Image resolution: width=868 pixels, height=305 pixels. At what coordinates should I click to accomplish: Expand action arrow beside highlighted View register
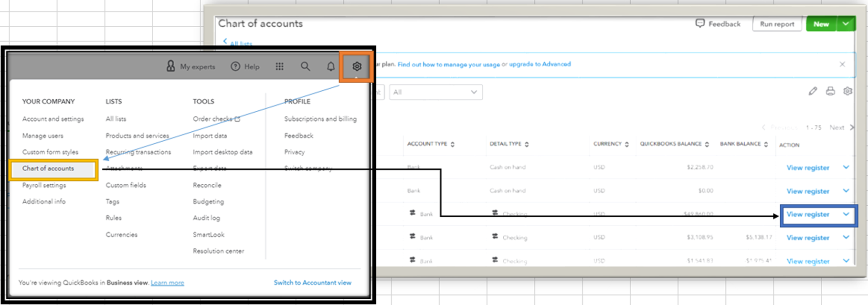[x=846, y=214]
